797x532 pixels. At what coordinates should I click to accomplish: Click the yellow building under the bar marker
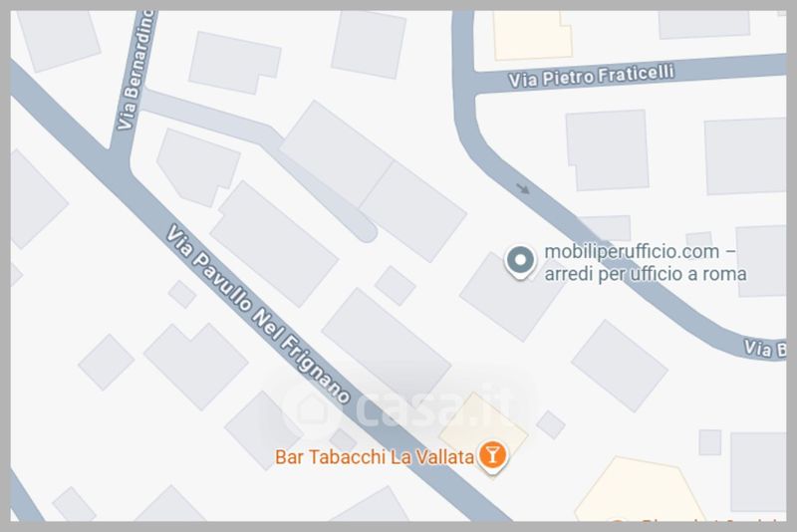pos(483,423)
